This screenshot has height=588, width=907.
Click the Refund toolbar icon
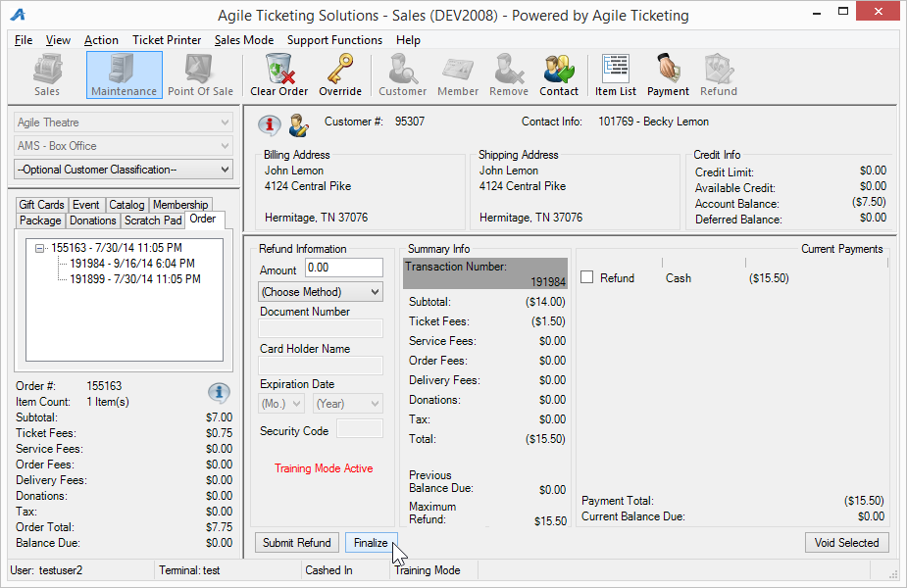click(x=719, y=75)
